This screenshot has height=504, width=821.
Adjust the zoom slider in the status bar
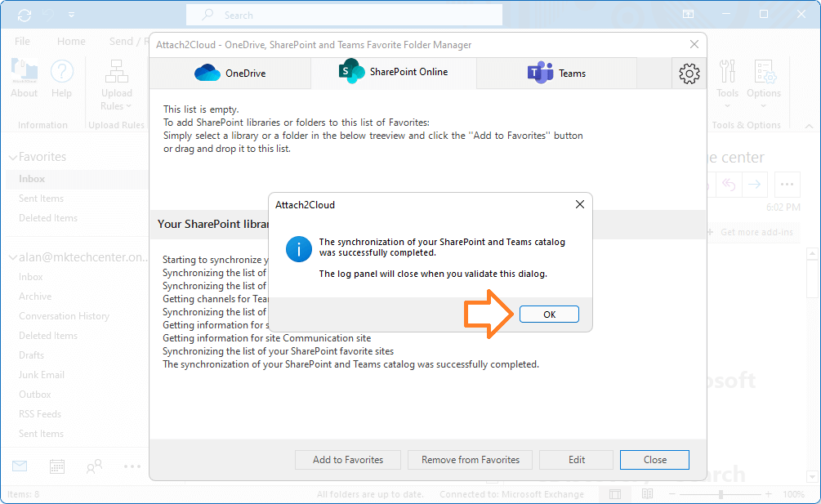click(722, 494)
